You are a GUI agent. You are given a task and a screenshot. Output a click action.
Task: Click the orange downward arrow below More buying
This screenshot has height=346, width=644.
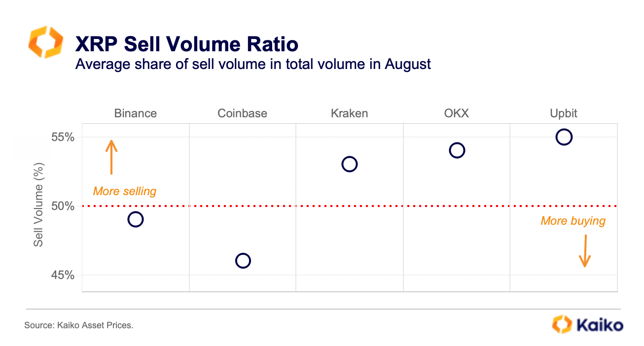click(585, 251)
